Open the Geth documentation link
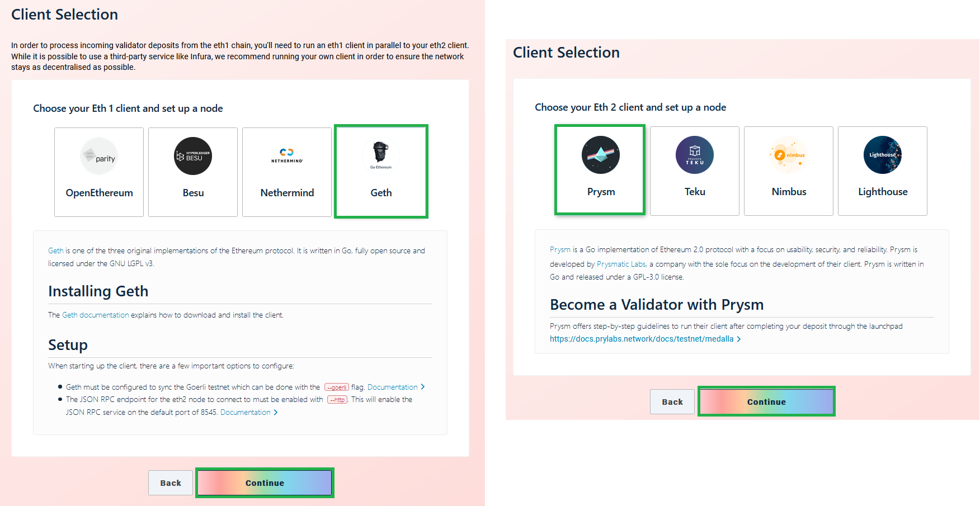The height and width of the screenshot is (506, 980). [x=96, y=315]
